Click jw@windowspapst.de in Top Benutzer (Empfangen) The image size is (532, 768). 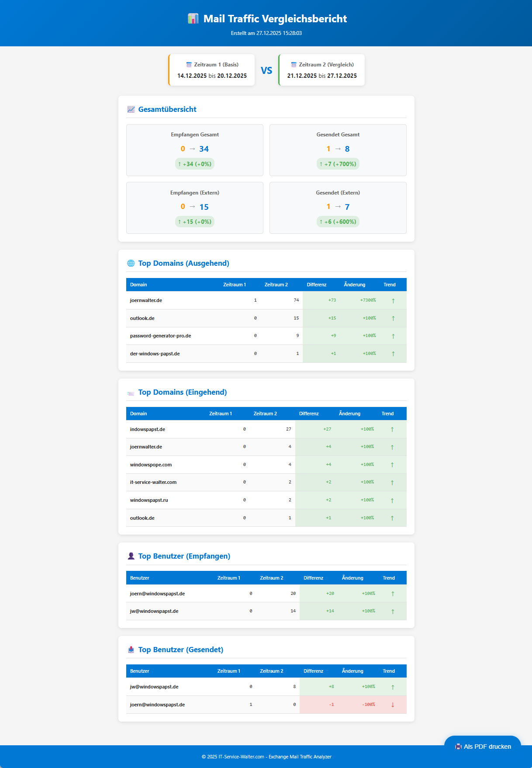[154, 611]
